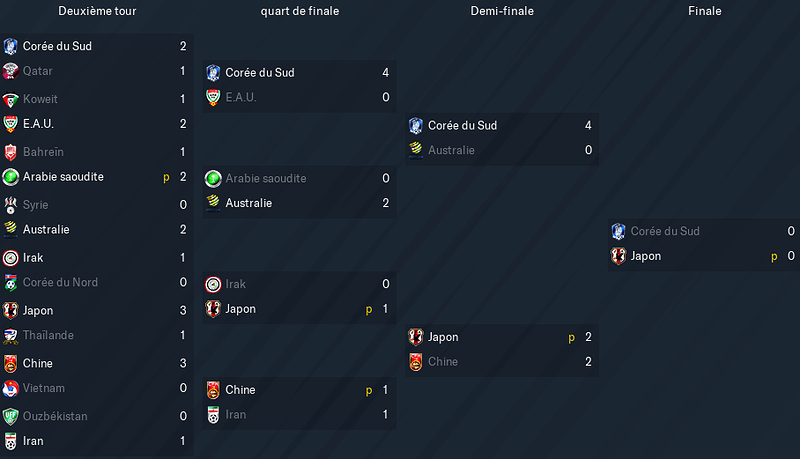Click the Koweït team badge

coord(10,99)
